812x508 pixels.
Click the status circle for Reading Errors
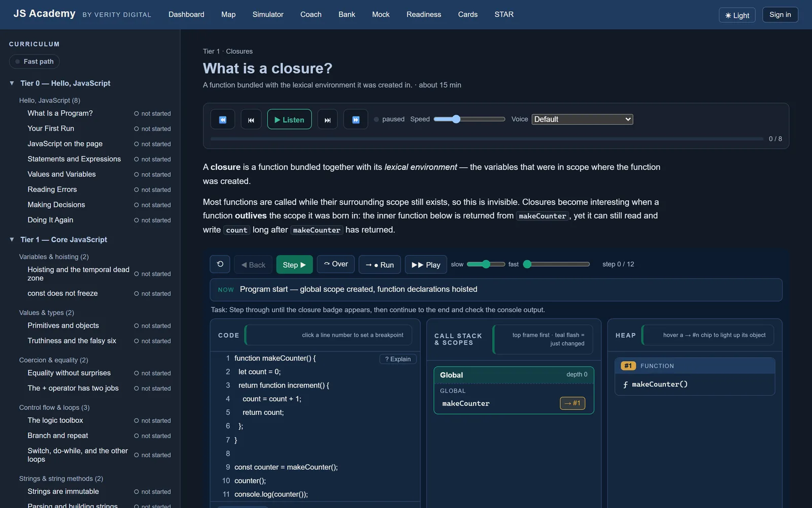click(137, 190)
